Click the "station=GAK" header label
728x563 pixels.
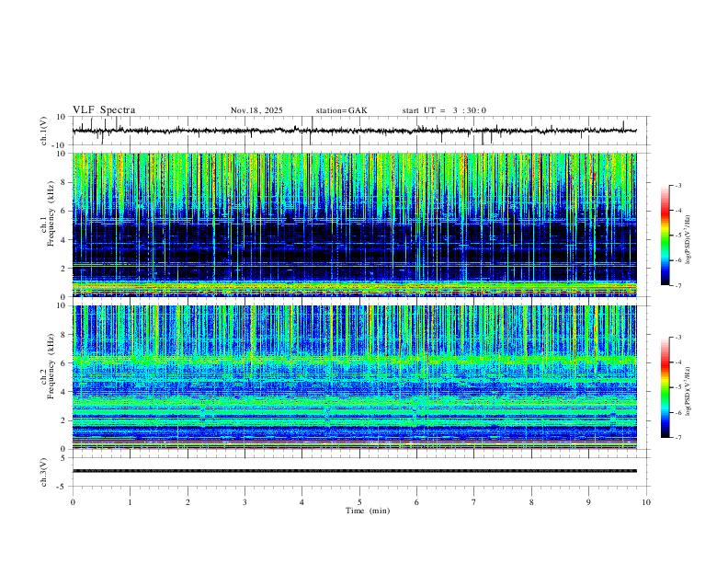(x=342, y=110)
